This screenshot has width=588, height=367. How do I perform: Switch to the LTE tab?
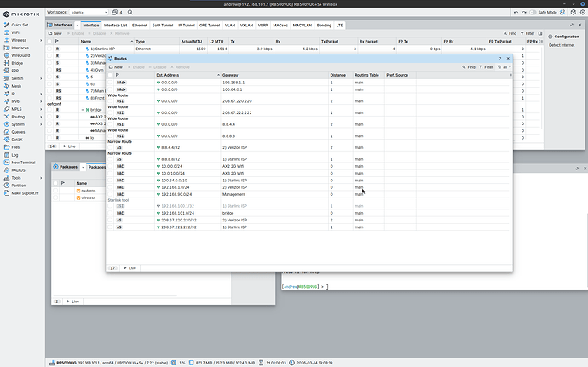tap(339, 25)
